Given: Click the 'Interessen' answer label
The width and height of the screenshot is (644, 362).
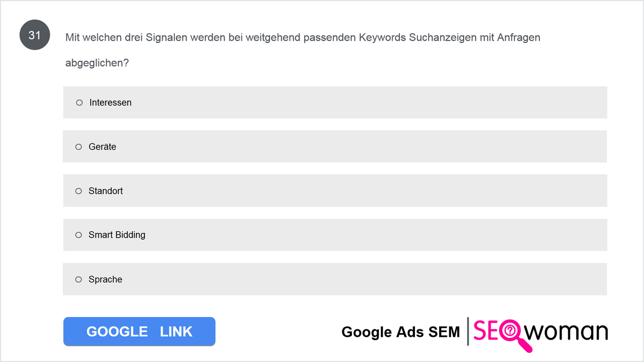Looking at the screenshot, I should point(111,102).
